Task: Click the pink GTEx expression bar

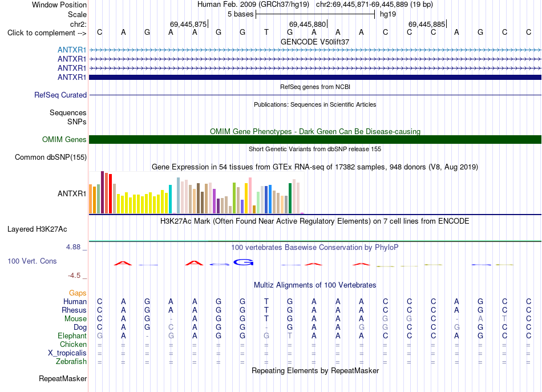Action: click(x=250, y=196)
